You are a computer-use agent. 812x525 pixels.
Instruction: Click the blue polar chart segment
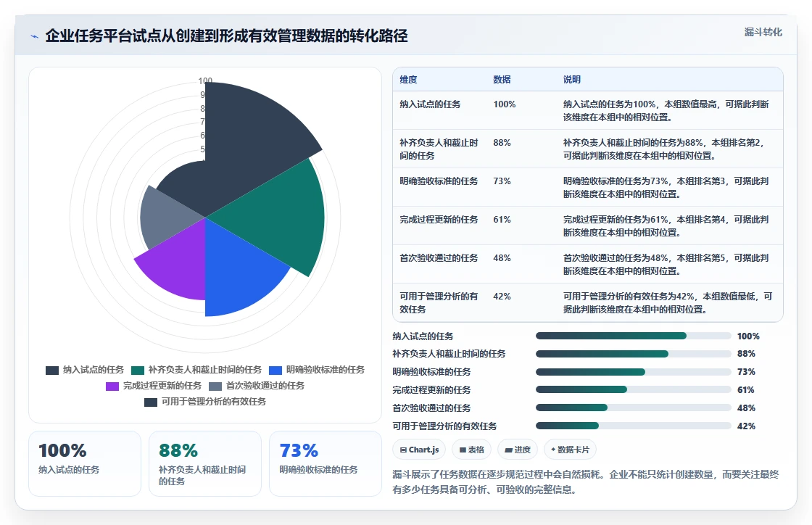pyautogui.click(x=236, y=272)
